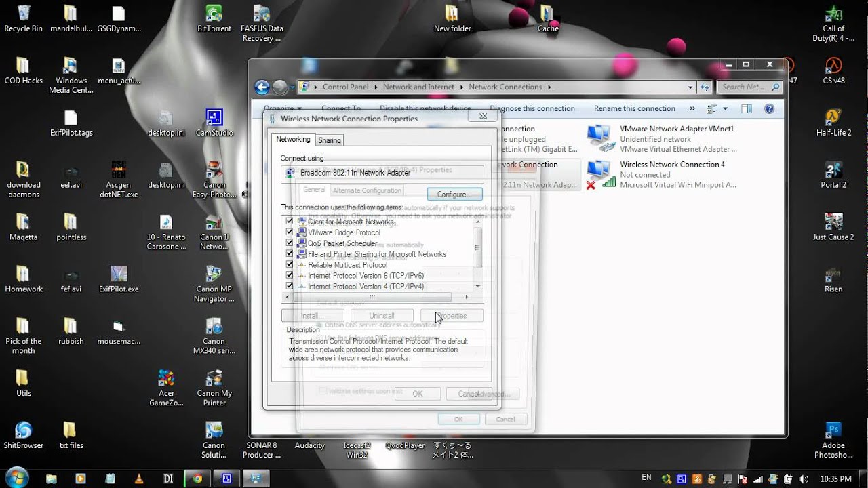Open VLC from the taskbar
This screenshot has width=868, height=488.
click(139, 479)
